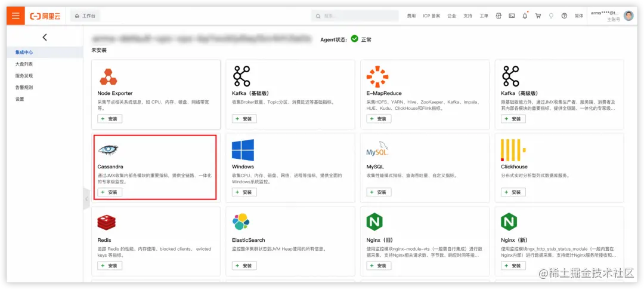Click the Redis card title
Viewport: 644px width, 289px height.
click(x=104, y=239)
